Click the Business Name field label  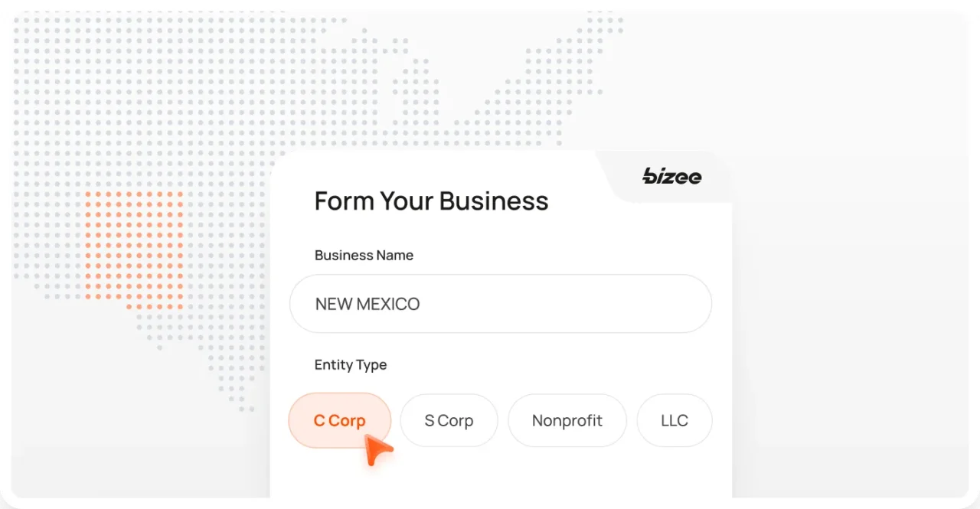364,255
